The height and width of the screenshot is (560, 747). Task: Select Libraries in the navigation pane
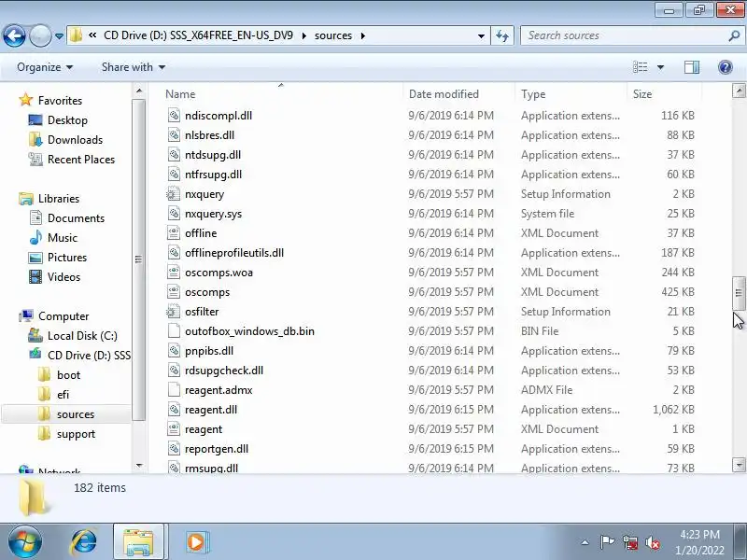pyautogui.click(x=59, y=199)
